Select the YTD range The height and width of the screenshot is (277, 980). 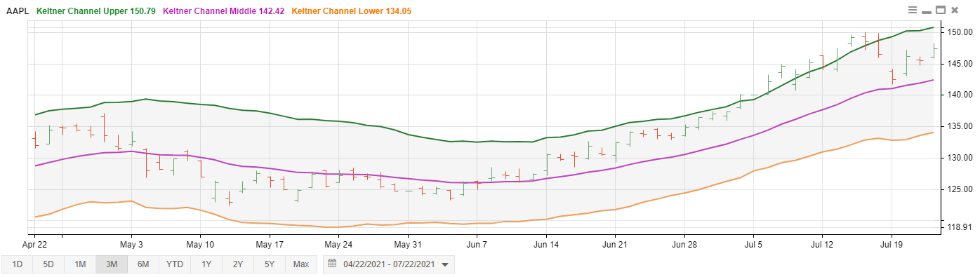tap(175, 264)
